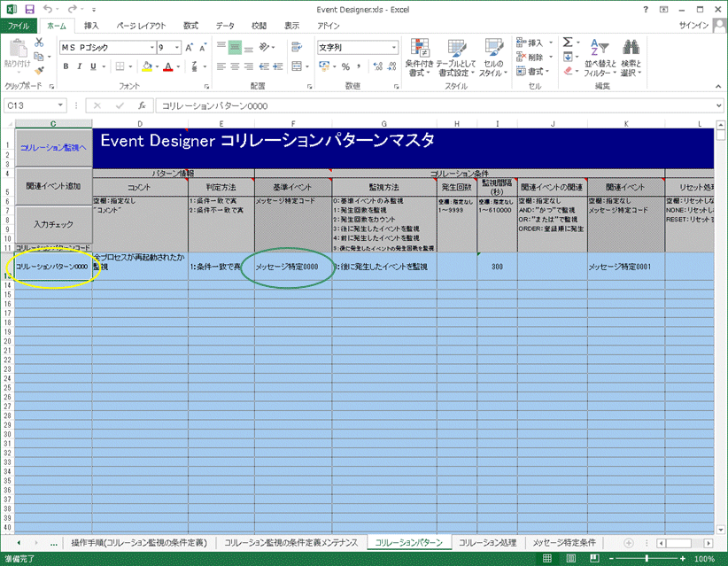Switch to the 数式 ribbon tab
Screen dimensions: 728x566
pyautogui.click(x=190, y=26)
